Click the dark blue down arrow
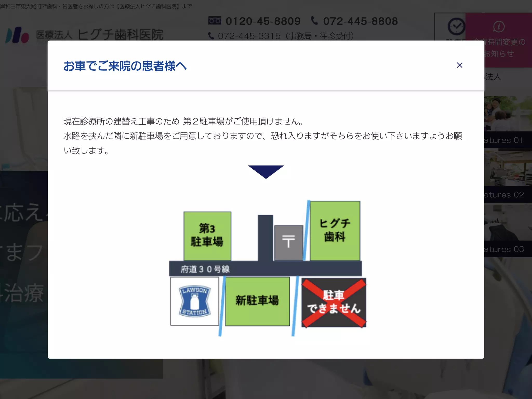Image resolution: width=532 pixels, height=399 pixels. [x=266, y=172]
